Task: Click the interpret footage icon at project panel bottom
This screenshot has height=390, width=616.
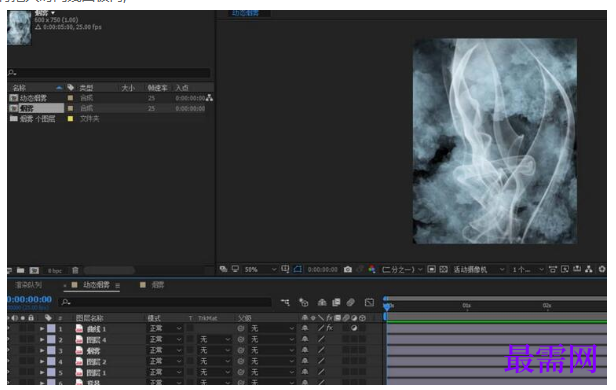Action: [9, 270]
